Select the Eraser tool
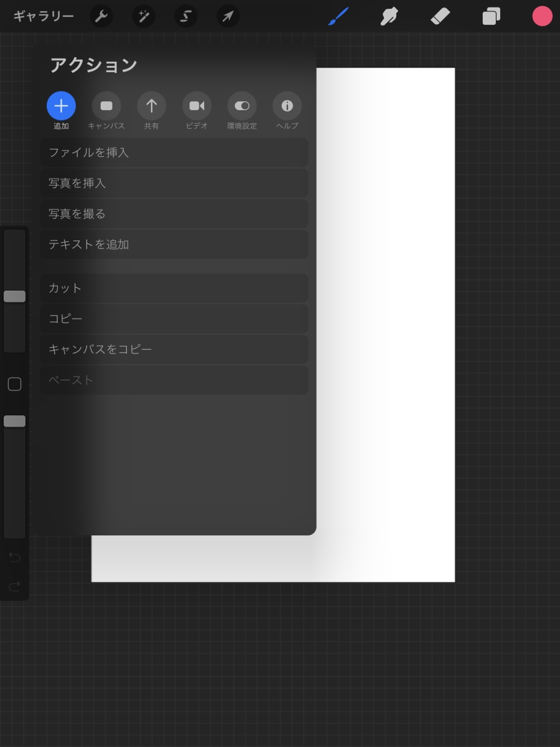 (440, 17)
